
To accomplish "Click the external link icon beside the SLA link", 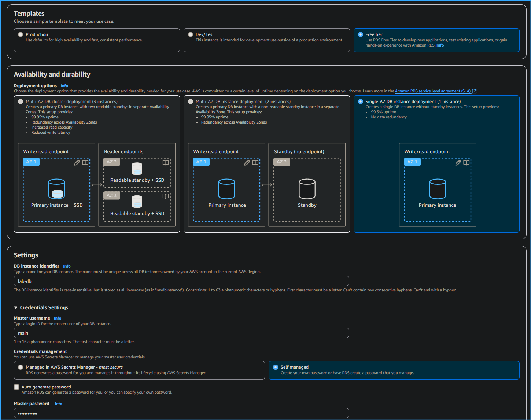I will pyautogui.click(x=474, y=91).
